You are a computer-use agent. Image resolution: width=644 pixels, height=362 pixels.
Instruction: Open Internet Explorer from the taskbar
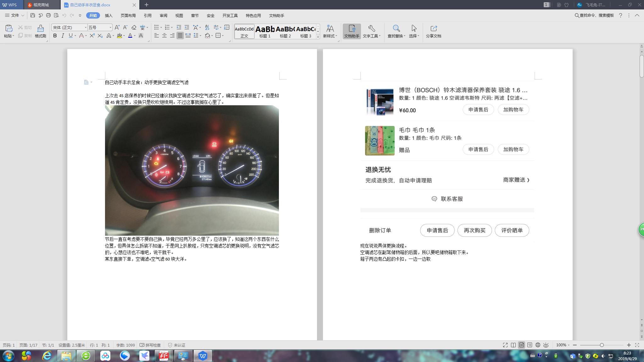coord(47,356)
